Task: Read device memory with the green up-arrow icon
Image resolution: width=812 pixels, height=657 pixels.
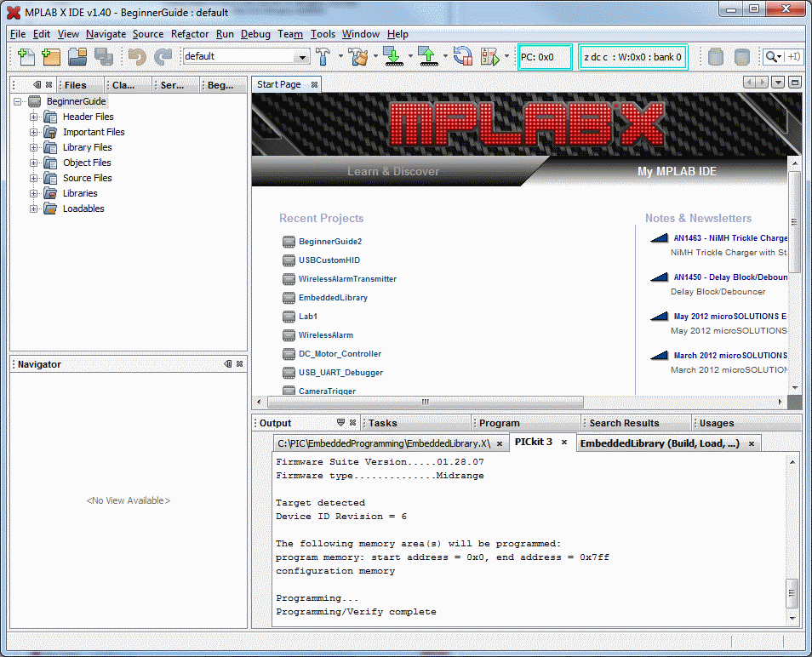Action: click(x=428, y=56)
